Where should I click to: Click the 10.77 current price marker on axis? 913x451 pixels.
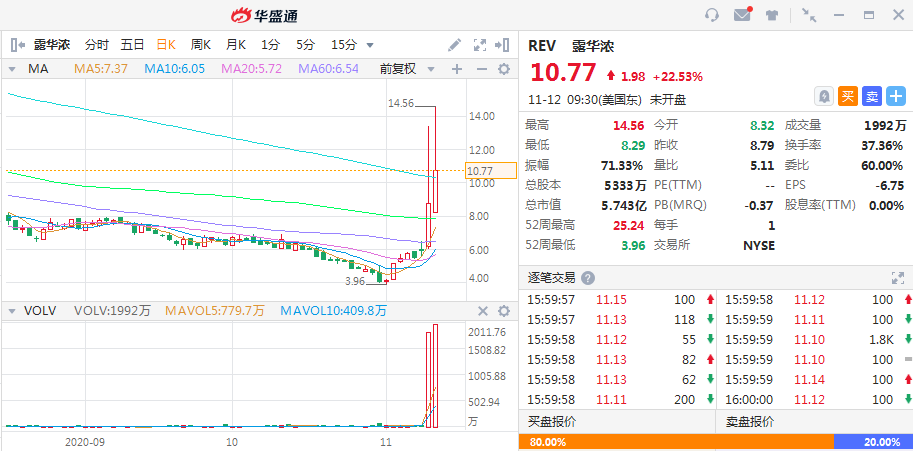click(x=491, y=171)
